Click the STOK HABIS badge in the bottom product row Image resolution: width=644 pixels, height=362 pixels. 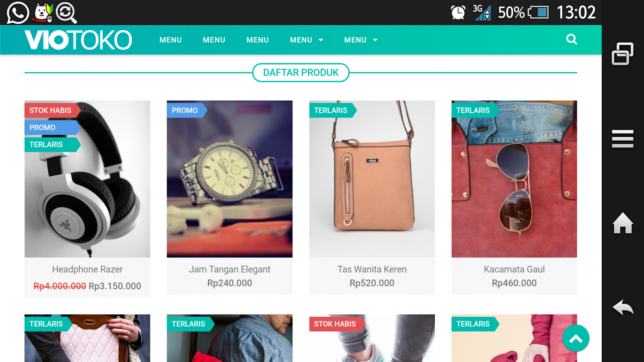(x=337, y=324)
